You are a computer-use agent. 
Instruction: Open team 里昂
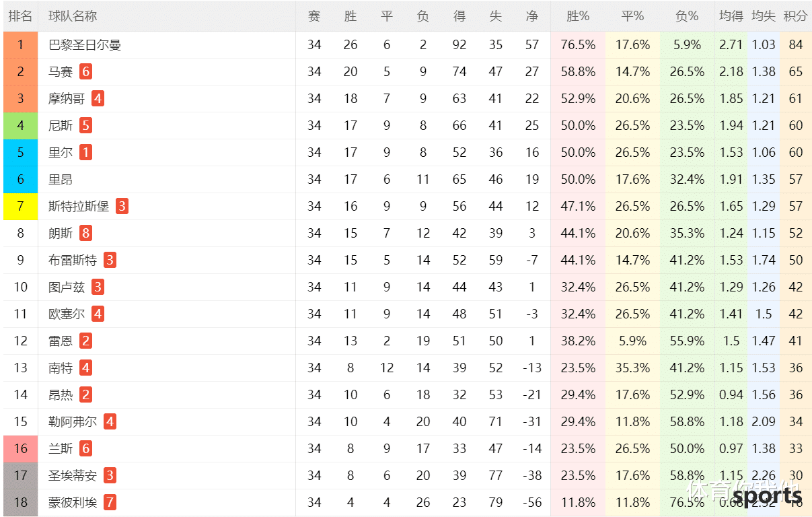[61, 180]
